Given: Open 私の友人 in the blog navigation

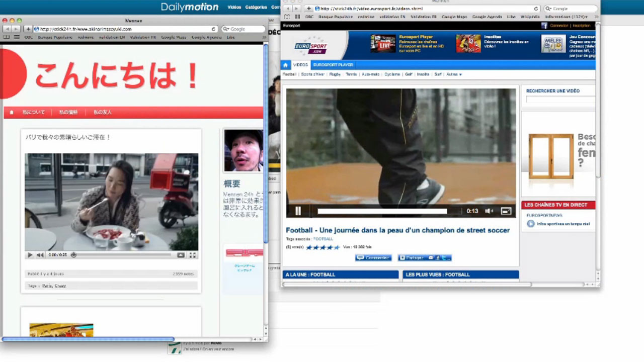Looking at the screenshot, I should click(103, 112).
